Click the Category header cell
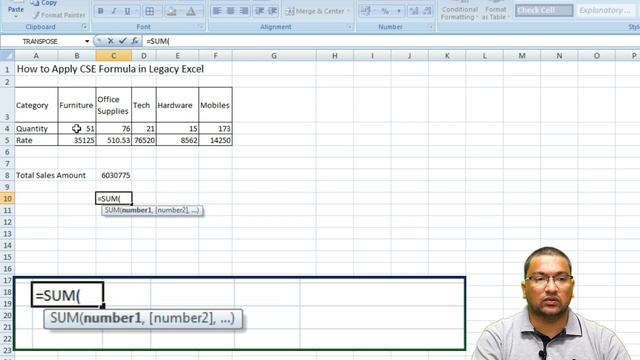 point(36,105)
